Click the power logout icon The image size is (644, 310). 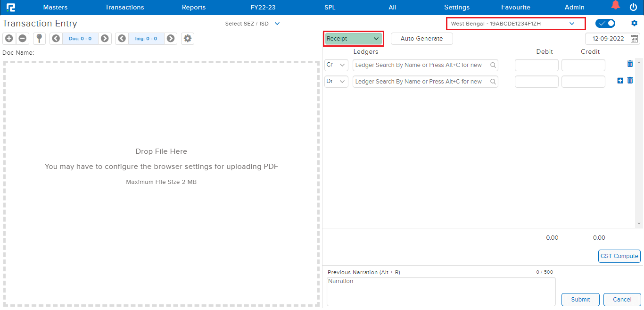[633, 7]
